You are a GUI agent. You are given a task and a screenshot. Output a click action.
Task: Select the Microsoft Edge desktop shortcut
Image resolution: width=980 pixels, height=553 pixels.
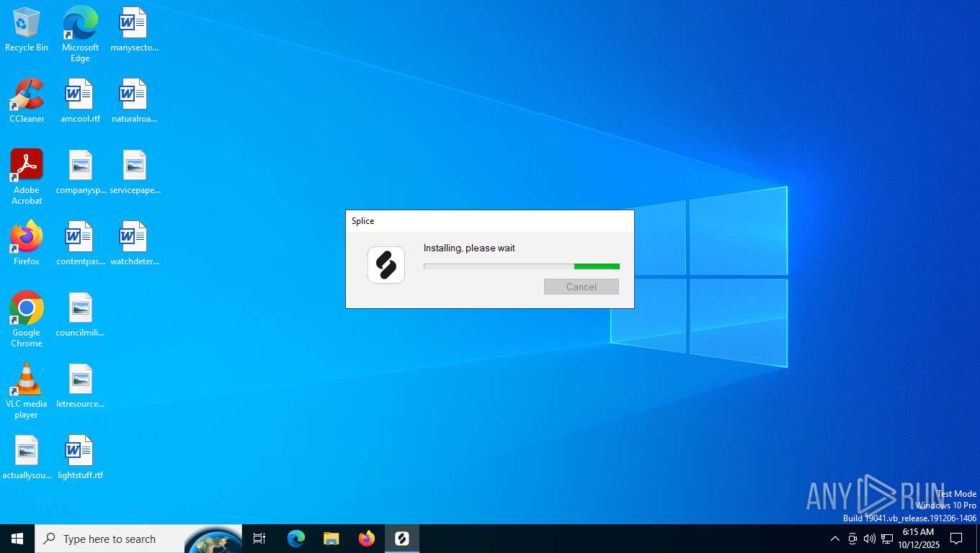pos(80,34)
